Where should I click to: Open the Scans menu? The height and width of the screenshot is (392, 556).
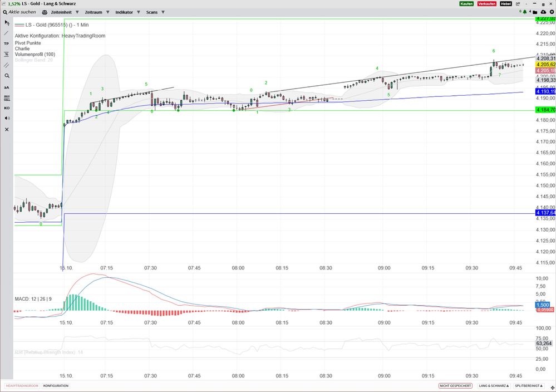coord(154,12)
